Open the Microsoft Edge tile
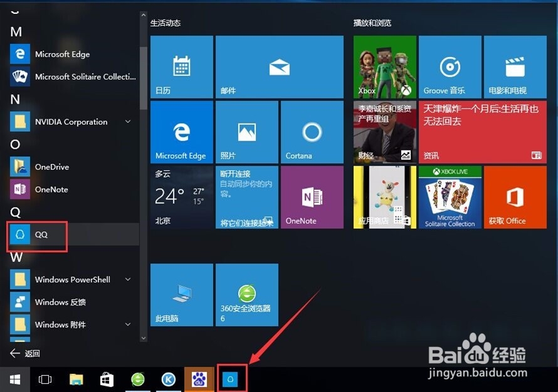The width and height of the screenshot is (558, 392). coord(181,132)
